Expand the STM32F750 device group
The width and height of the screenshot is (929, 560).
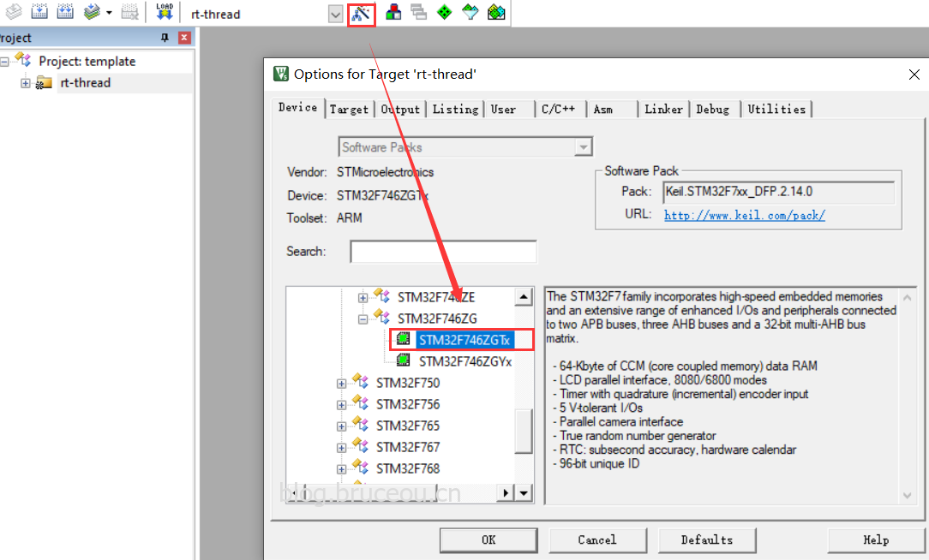[341, 384]
